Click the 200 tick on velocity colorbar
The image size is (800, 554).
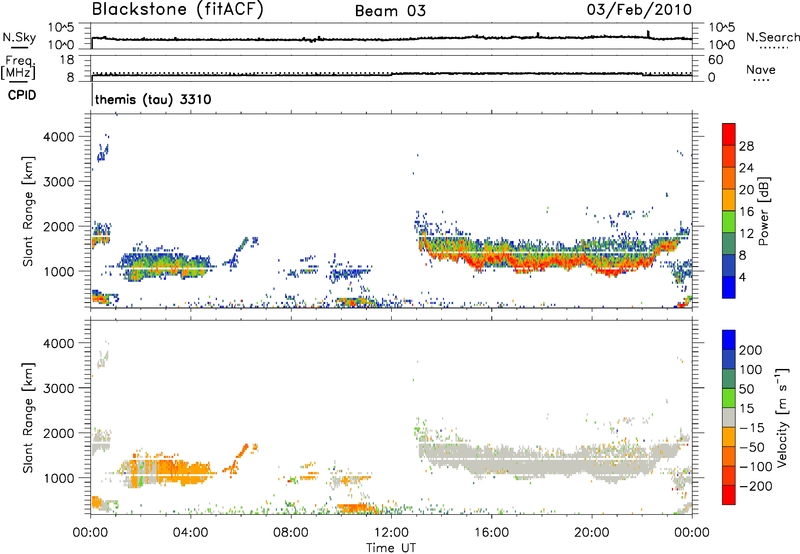coord(751,350)
